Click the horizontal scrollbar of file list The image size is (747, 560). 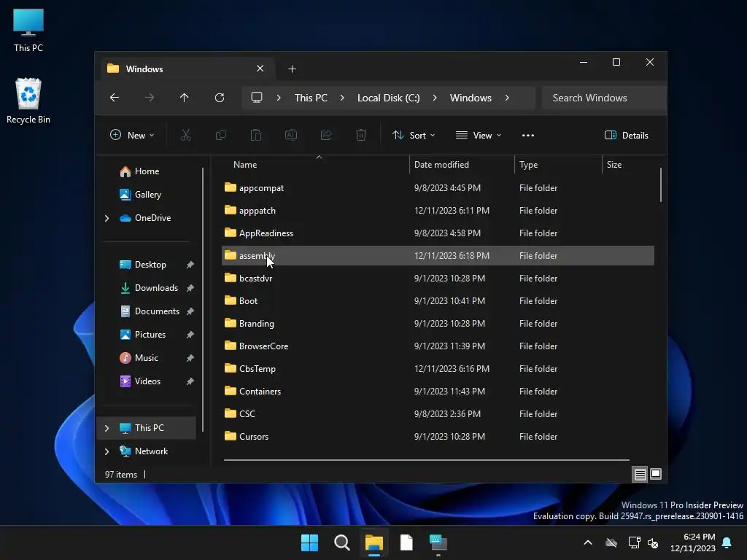point(426,460)
